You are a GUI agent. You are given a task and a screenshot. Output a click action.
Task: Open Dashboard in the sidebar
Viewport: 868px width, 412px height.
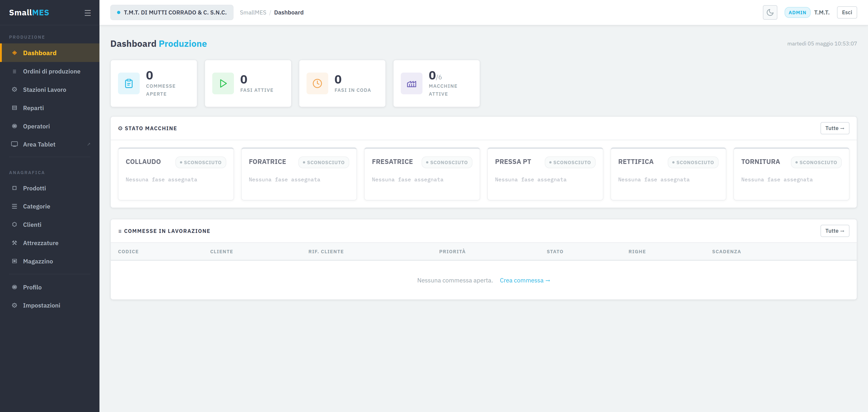50,53
